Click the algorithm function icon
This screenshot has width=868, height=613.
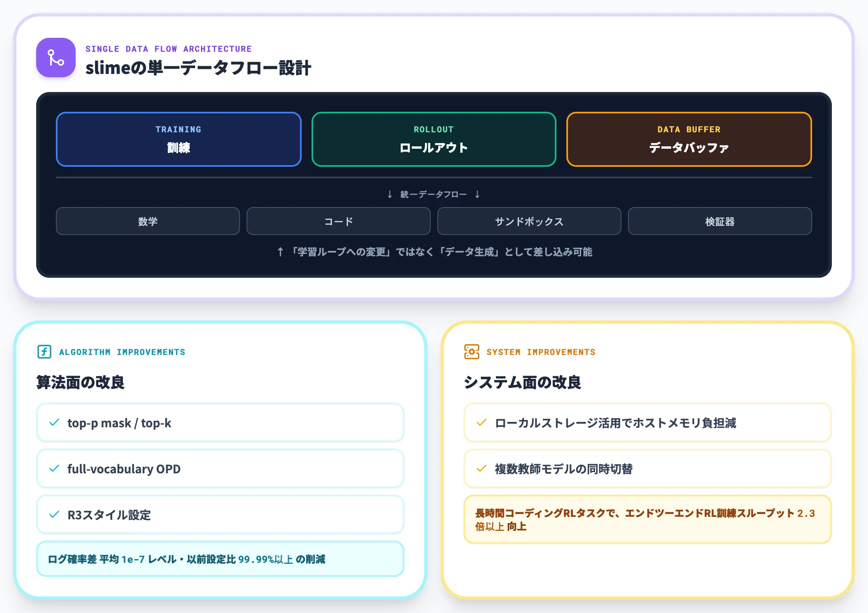(44, 352)
